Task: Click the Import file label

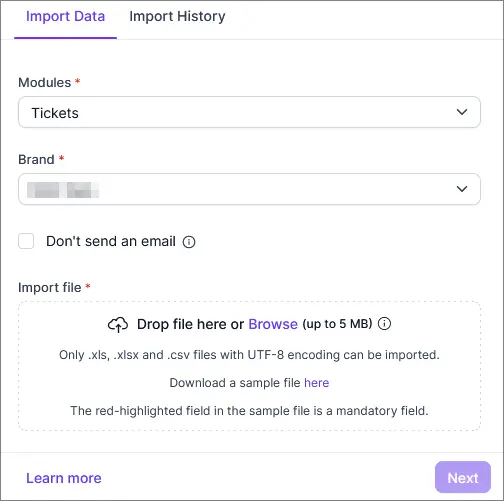Action: tap(50, 288)
